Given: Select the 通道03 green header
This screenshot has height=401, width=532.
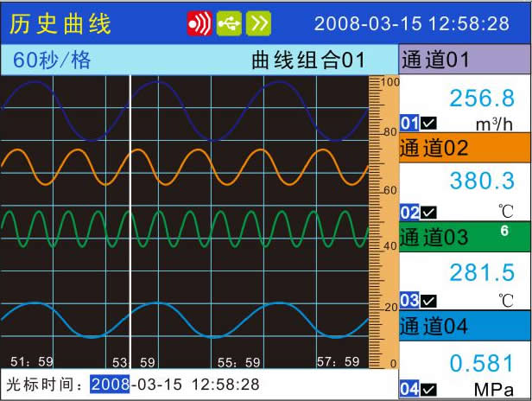Looking at the screenshot, I should 465,236.
